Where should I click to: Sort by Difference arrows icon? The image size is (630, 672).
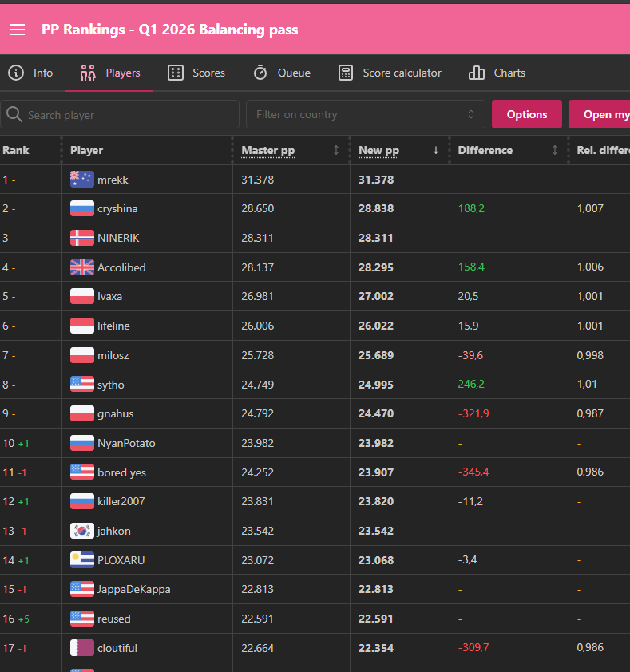coord(555,150)
